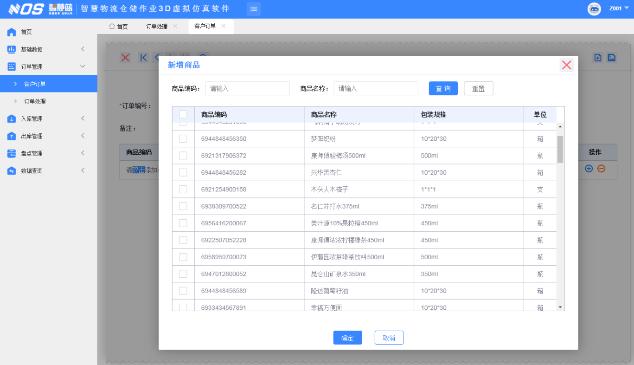Click the hamburger menu icon in header
The height and width of the screenshot is (365, 634).
[x=254, y=9]
